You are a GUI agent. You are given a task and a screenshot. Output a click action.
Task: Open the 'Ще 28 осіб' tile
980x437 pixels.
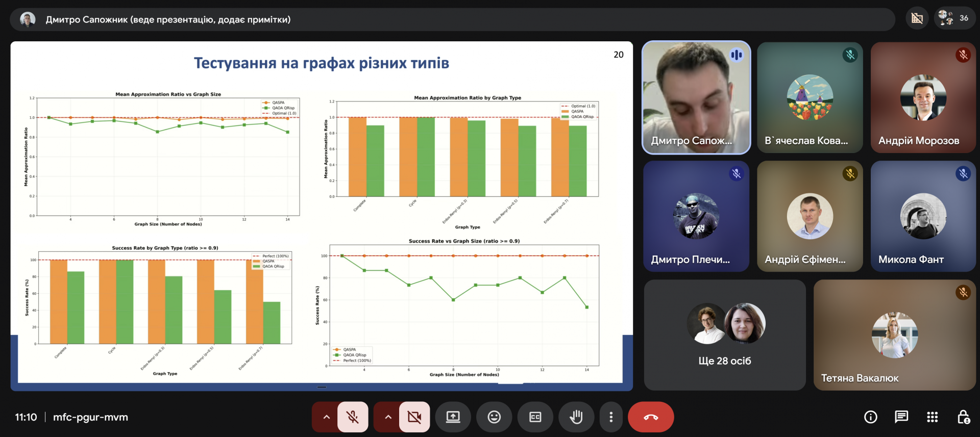[724, 335]
